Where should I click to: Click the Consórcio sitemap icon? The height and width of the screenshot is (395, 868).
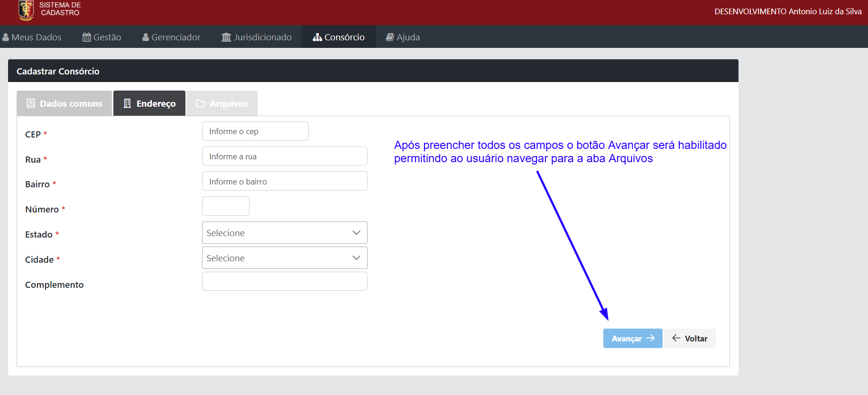(x=317, y=37)
